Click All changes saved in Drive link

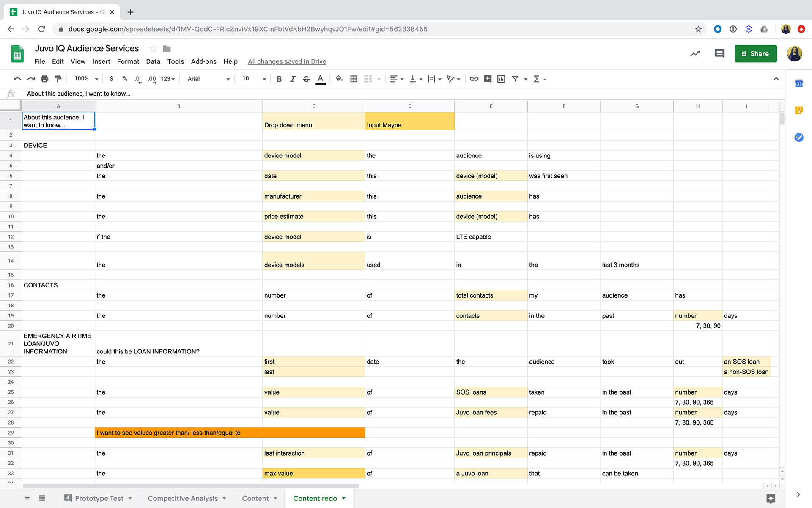click(287, 61)
